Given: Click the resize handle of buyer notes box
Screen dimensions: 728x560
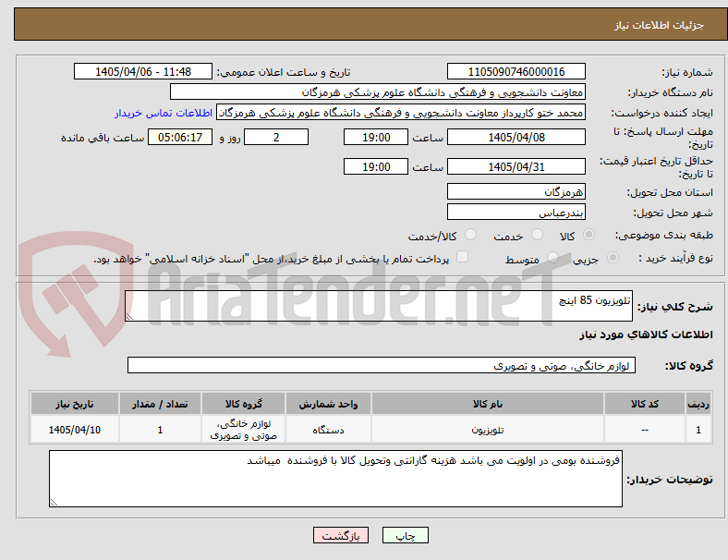Looking at the screenshot, I should pos(54,503).
